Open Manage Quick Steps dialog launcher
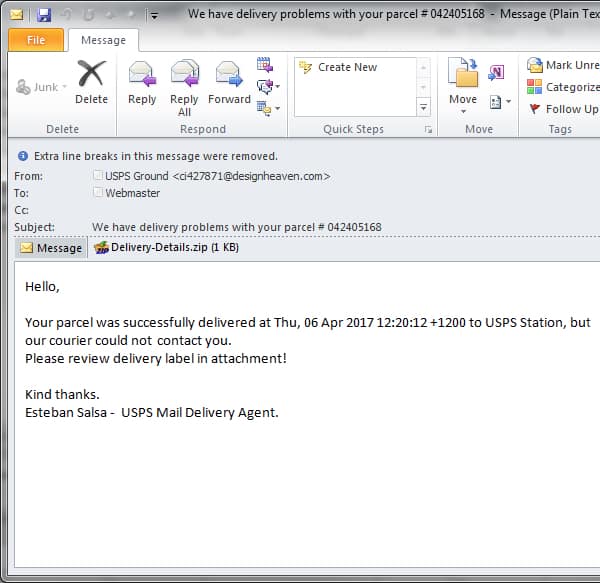 [428, 130]
